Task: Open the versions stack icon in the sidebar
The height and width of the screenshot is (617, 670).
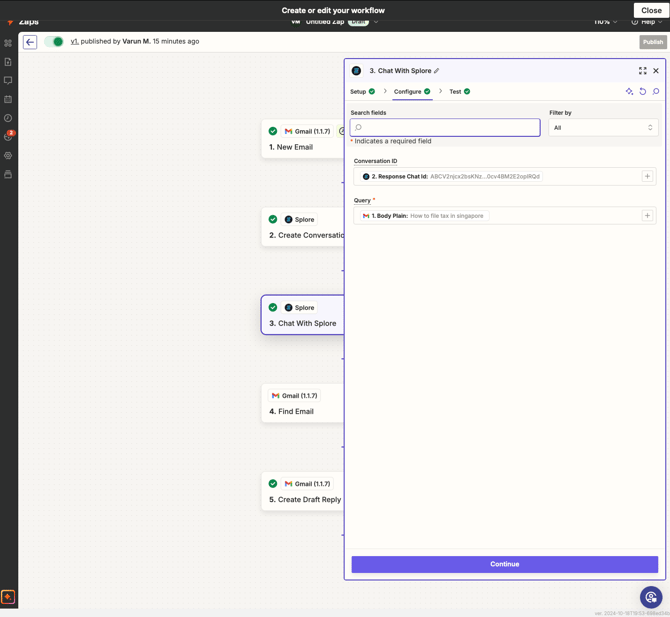Action: pos(8,174)
